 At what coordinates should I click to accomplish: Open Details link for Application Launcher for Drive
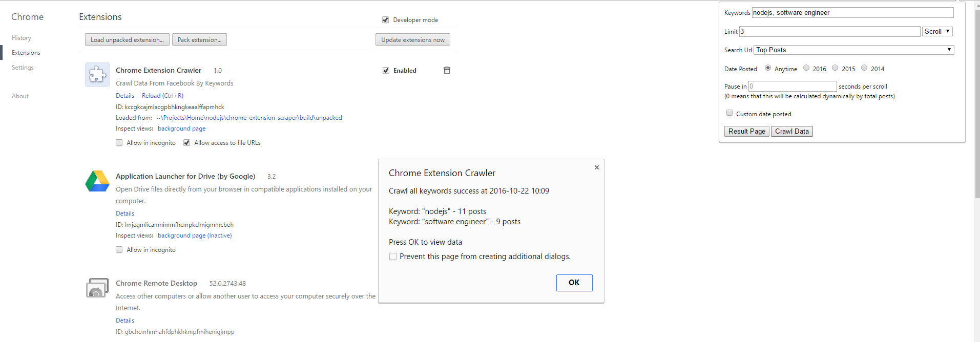[125, 213]
